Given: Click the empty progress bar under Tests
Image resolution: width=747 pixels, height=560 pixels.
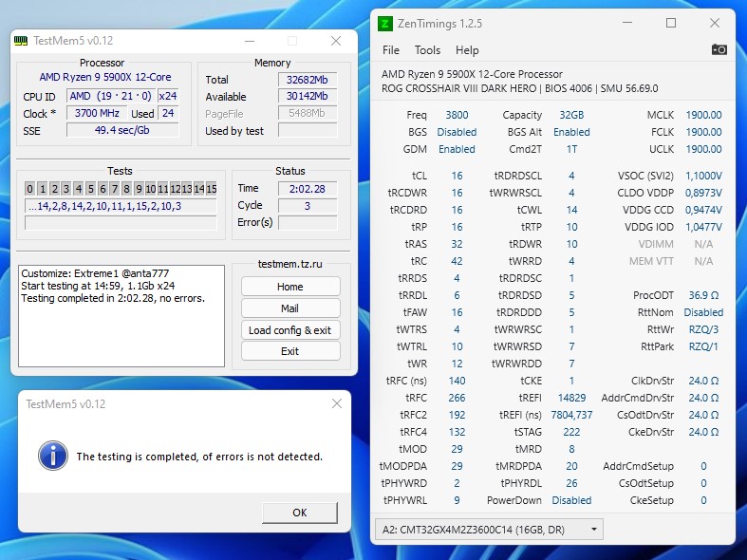Looking at the screenshot, I should point(121,223).
